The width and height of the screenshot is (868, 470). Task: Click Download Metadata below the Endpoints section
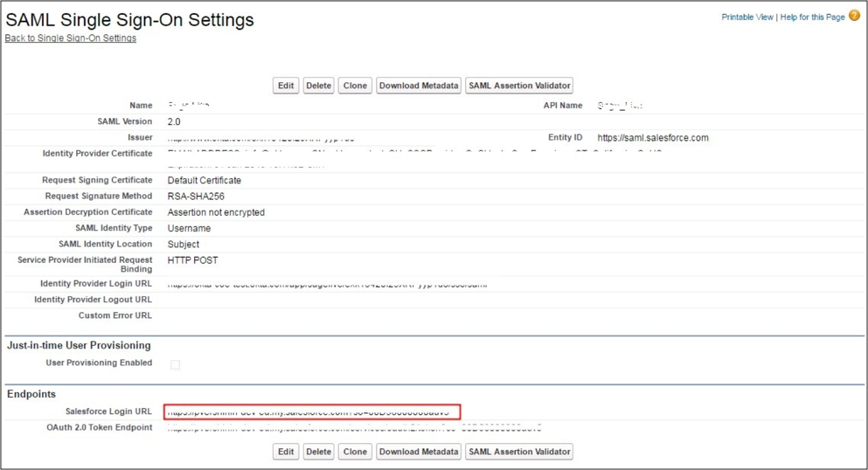(x=419, y=452)
